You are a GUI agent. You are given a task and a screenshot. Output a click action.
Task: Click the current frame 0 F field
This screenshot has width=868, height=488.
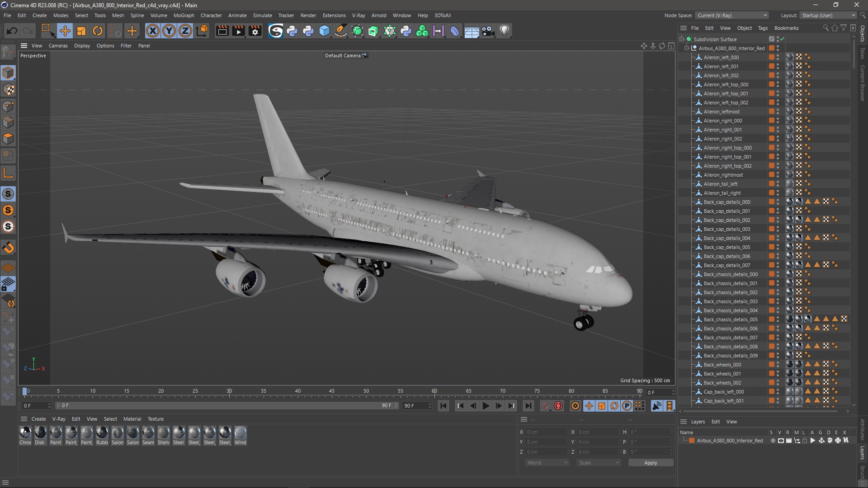click(660, 393)
